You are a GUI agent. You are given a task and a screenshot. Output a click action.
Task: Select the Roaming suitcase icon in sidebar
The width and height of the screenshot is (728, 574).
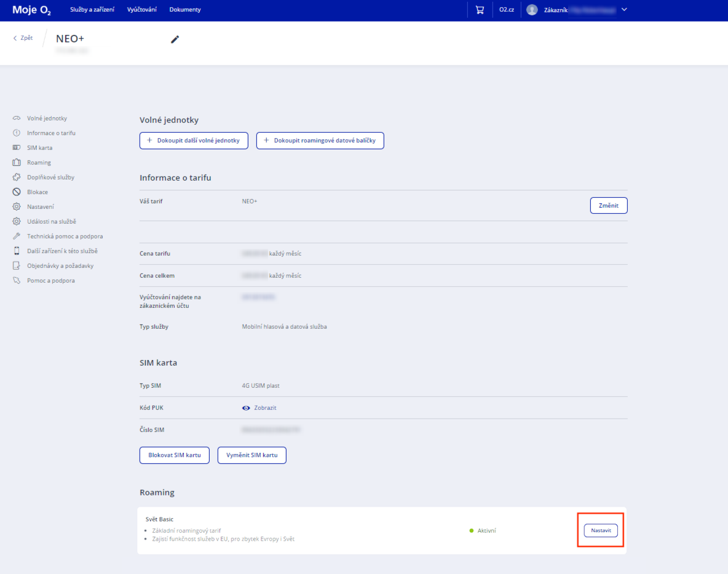click(x=17, y=162)
